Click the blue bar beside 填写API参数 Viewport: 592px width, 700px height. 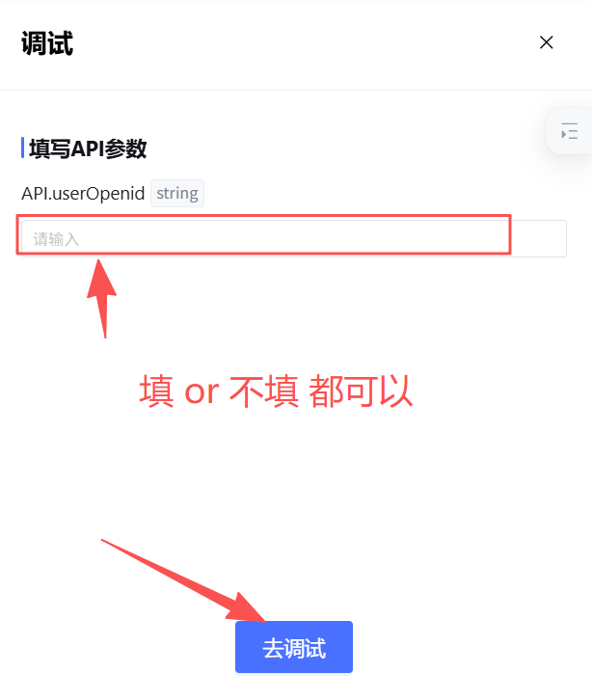pyautogui.click(x=22, y=148)
